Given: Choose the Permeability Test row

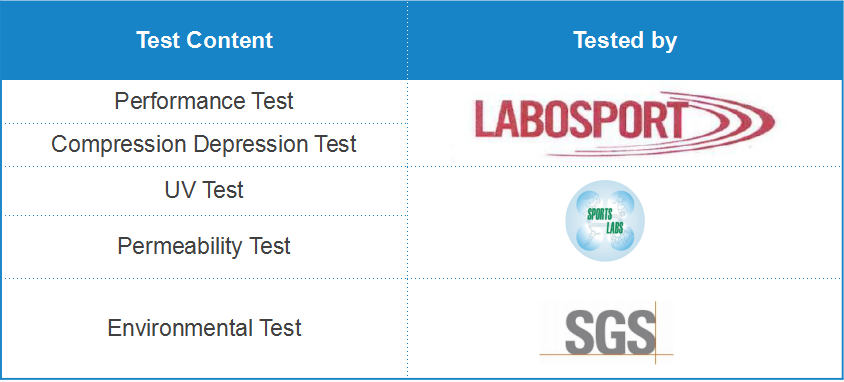Looking at the screenshot, I should pyautogui.click(x=204, y=247).
